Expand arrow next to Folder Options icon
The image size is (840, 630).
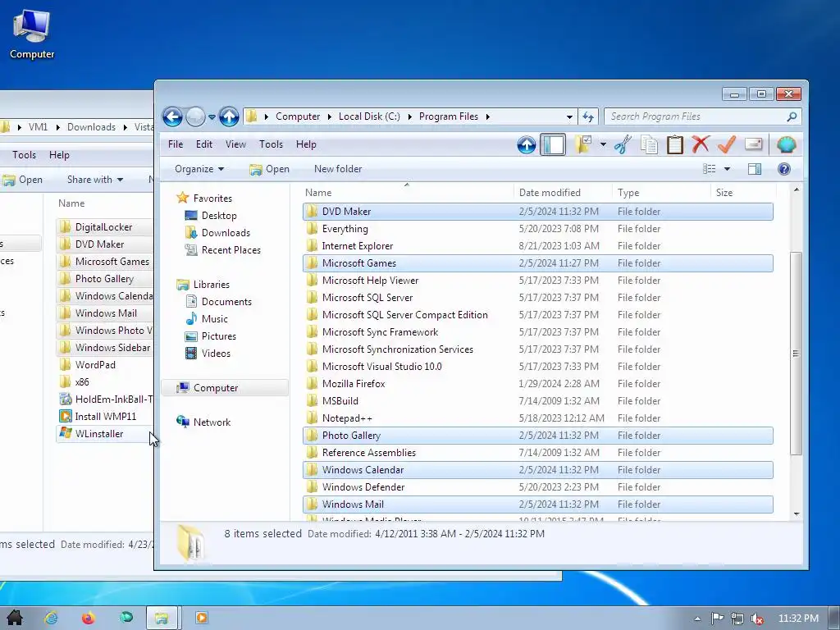tap(603, 144)
